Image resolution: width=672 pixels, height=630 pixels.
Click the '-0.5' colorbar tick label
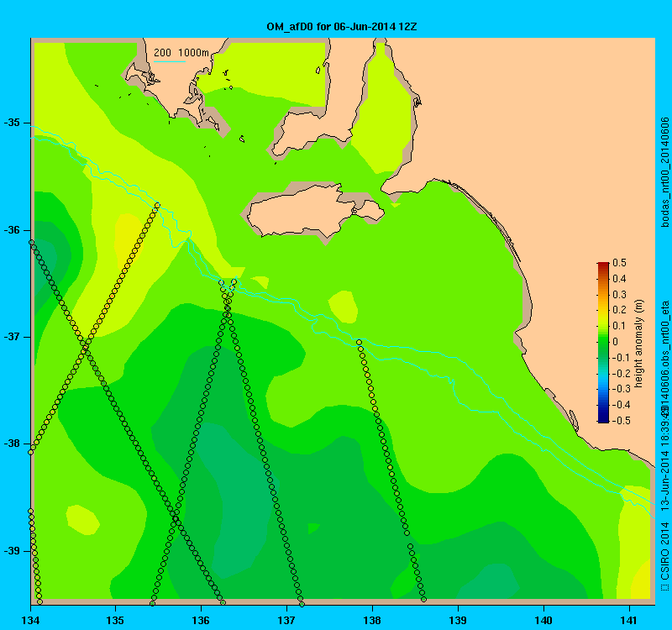621,421
